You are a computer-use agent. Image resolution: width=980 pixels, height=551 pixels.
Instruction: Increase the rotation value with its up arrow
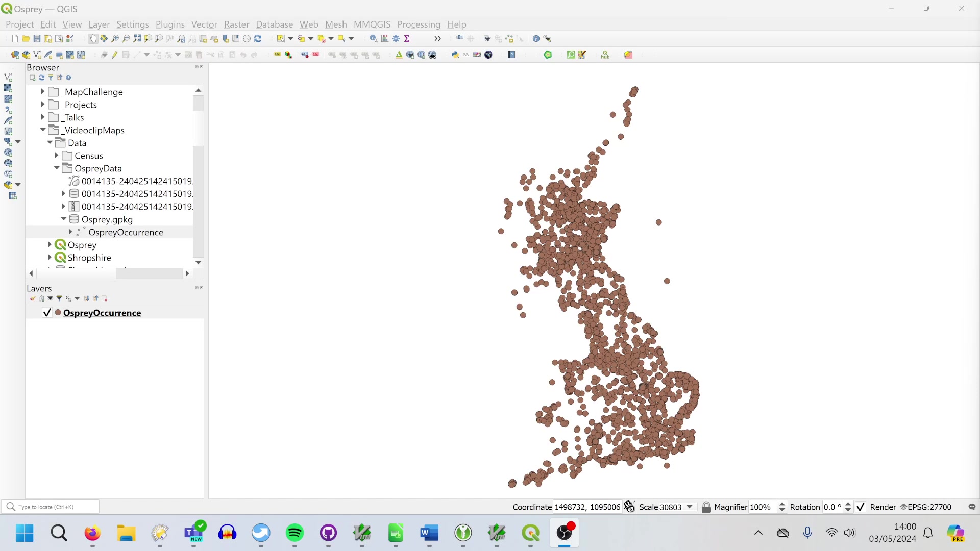coord(848,504)
